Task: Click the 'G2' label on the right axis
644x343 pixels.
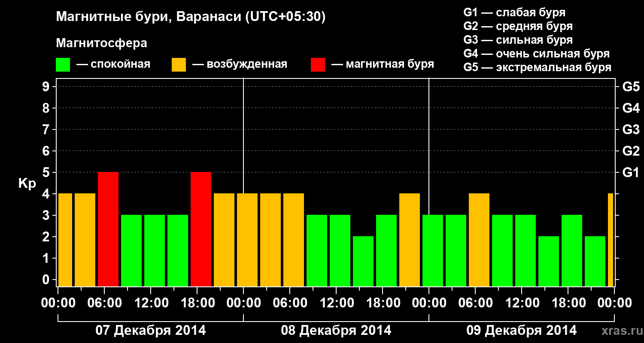Action: (x=631, y=151)
